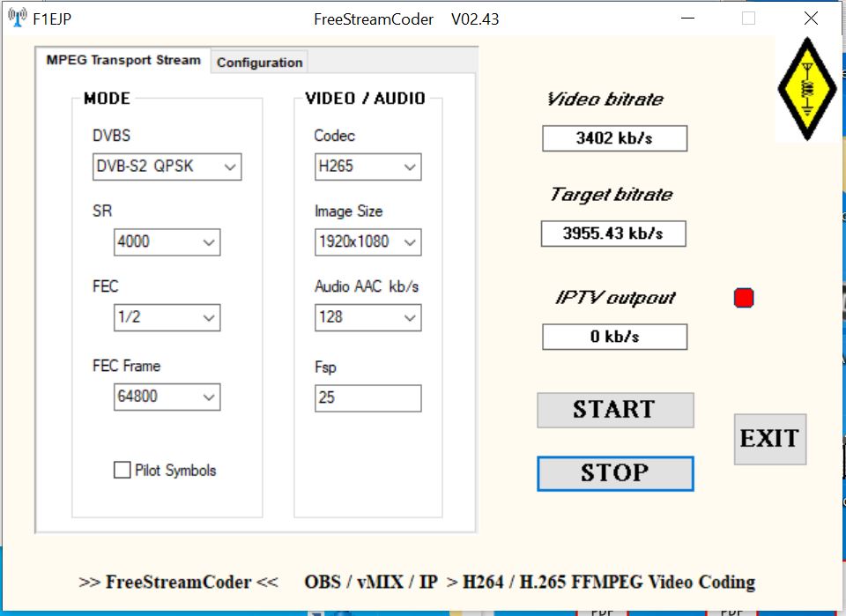The height and width of the screenshot is (616, 846).
Task: Switch to the Configuration tab
Action: 259,63
